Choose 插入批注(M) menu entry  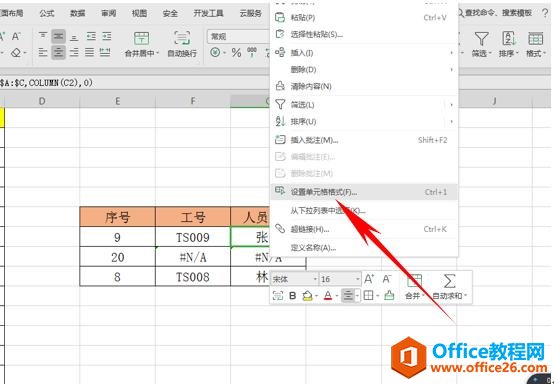[x=364, y=140]
